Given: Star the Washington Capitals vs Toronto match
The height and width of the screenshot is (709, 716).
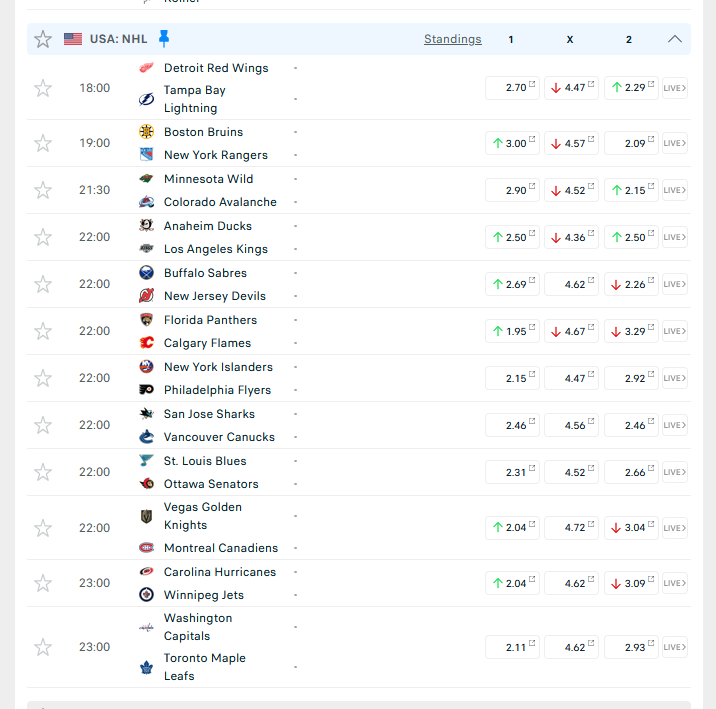Looking at the screenshot, I should point(43,647).
